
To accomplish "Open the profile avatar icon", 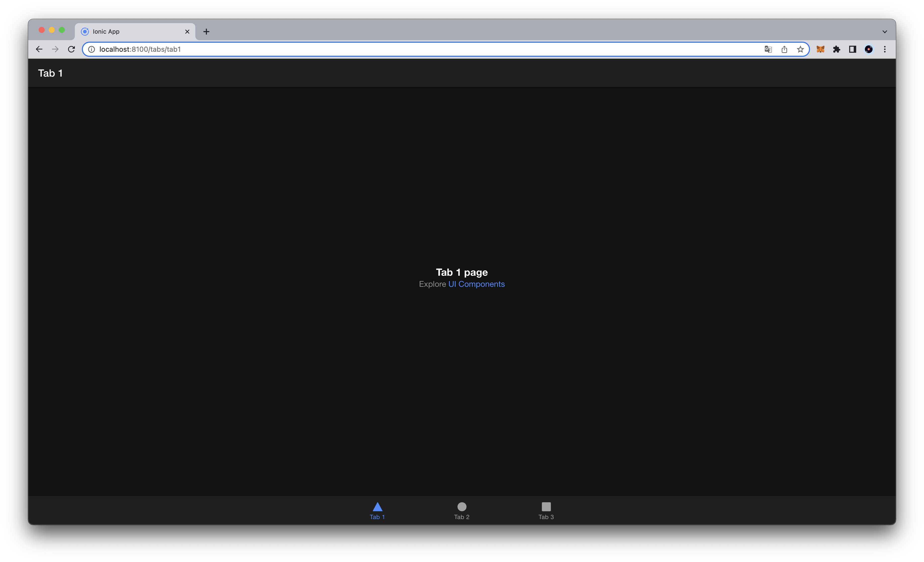I will [x=869, y=49].
